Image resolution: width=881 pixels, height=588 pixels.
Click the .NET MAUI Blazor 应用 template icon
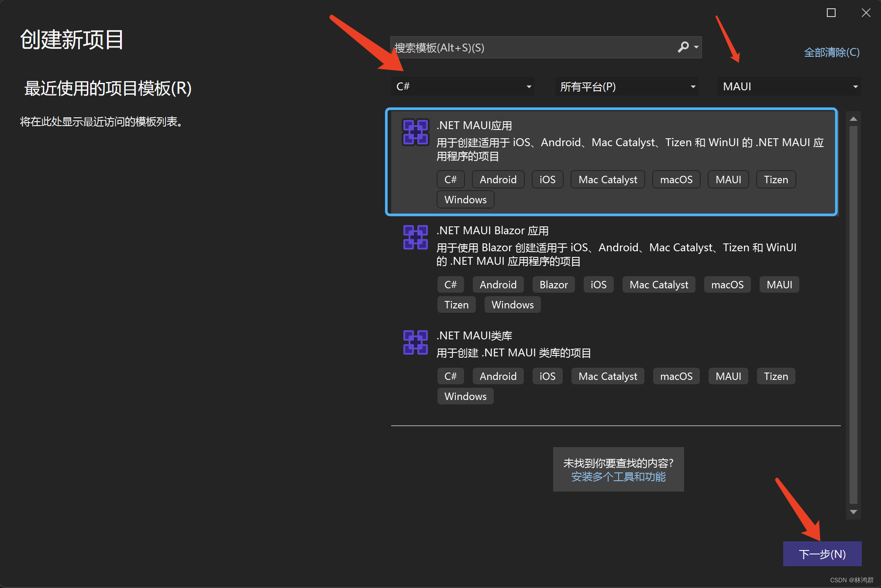415,237
